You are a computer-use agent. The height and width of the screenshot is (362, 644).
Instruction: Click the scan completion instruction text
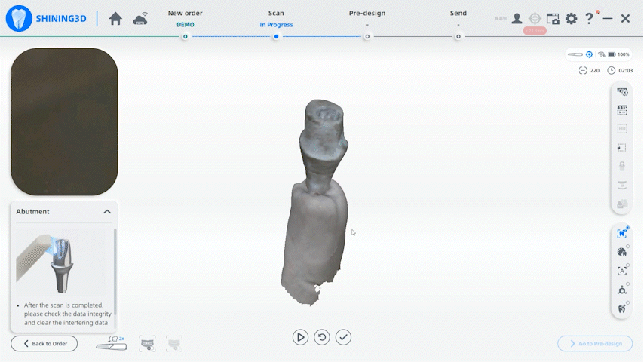tap(67, 314)
